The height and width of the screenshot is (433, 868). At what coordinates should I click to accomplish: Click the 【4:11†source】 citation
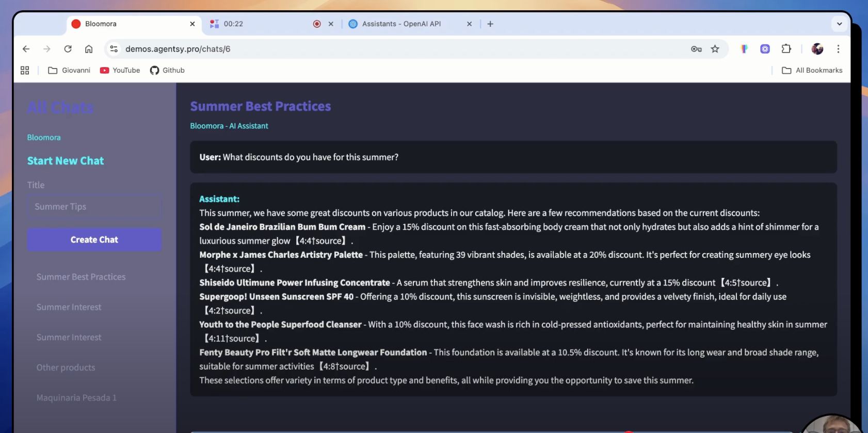[231, 338]
